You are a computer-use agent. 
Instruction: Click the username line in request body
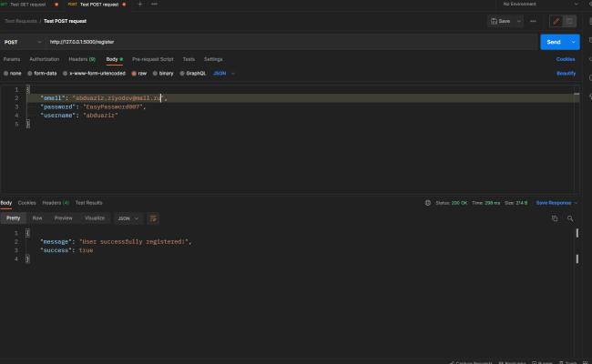[79, 116]
